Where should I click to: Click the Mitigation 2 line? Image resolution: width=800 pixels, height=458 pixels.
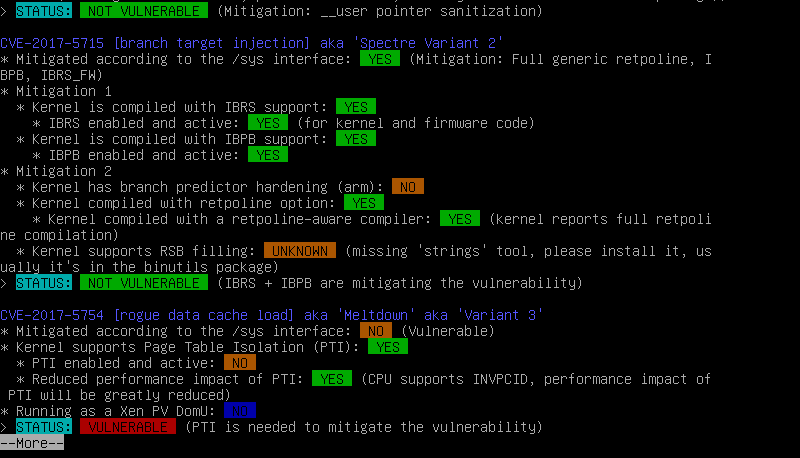coord(56,171)
